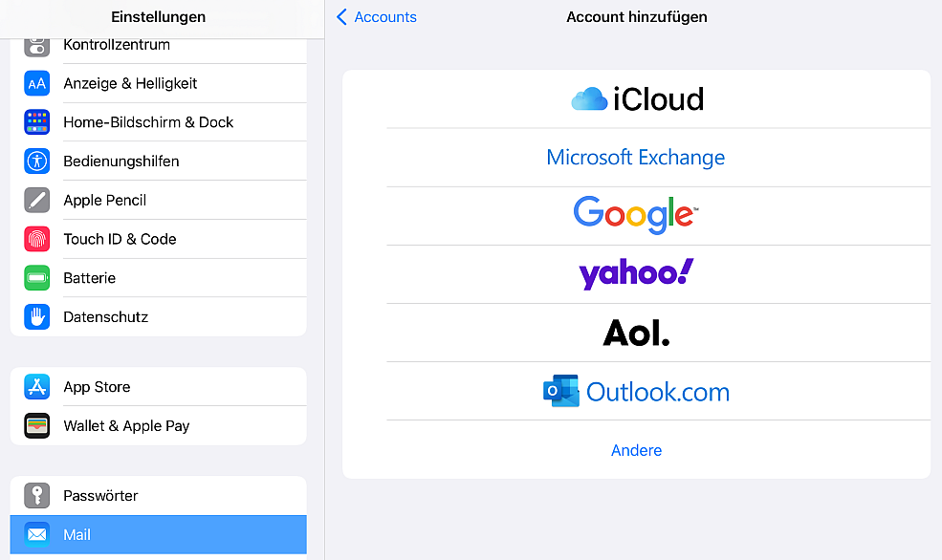942x560 pixels.
Task: Tap the App Store icon
Action: click(36, 387)
